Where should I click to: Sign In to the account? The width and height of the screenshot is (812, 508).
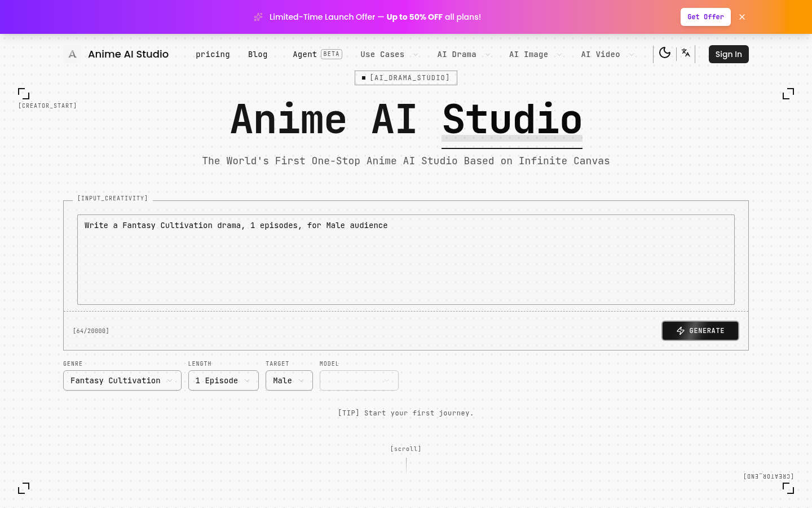(x=729, y=54)
